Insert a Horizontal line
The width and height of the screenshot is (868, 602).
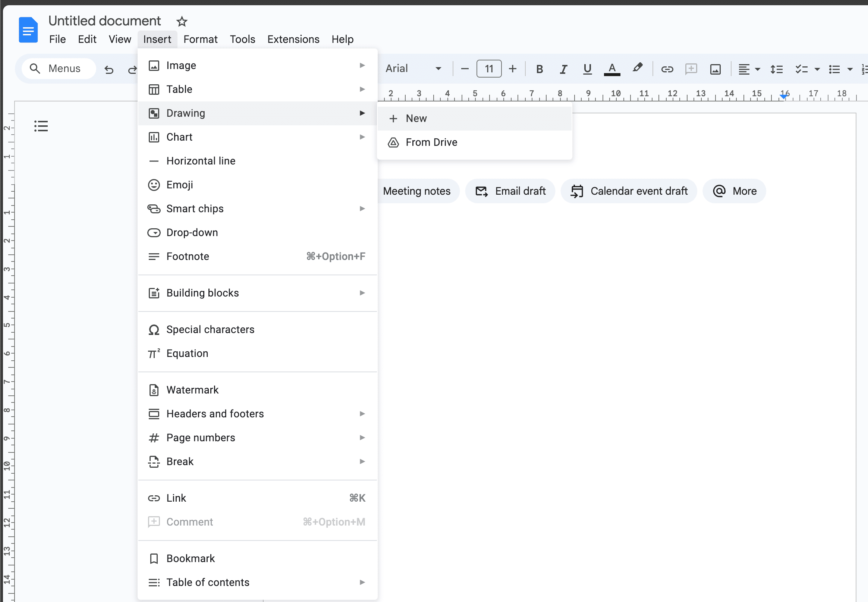pos(258,161)
